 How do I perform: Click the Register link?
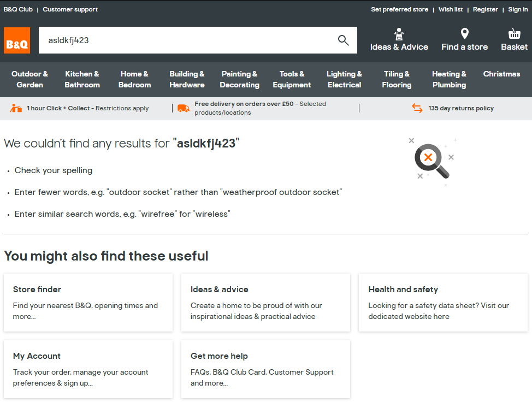(485, 9)
